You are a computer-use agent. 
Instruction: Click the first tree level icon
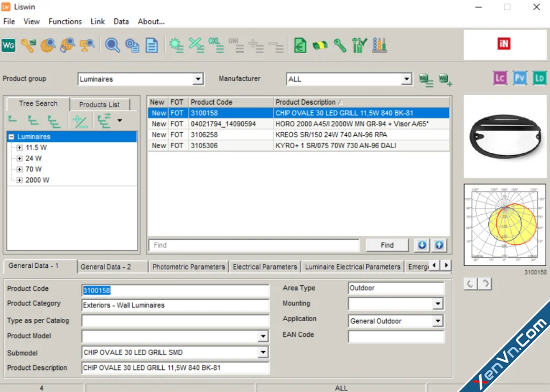[13, 120]
